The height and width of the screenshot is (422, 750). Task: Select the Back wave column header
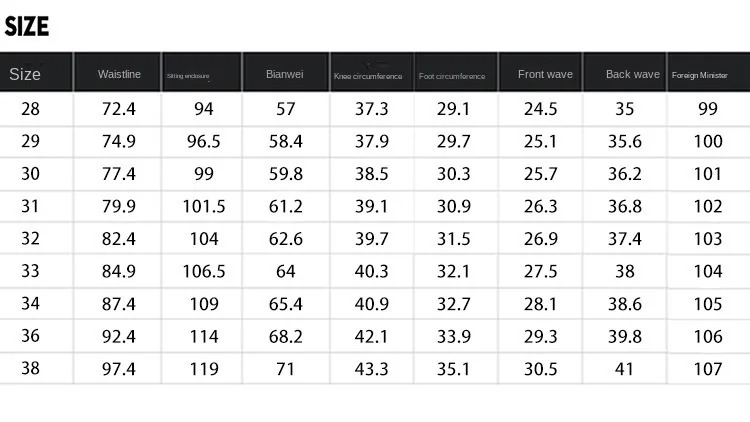633,74
